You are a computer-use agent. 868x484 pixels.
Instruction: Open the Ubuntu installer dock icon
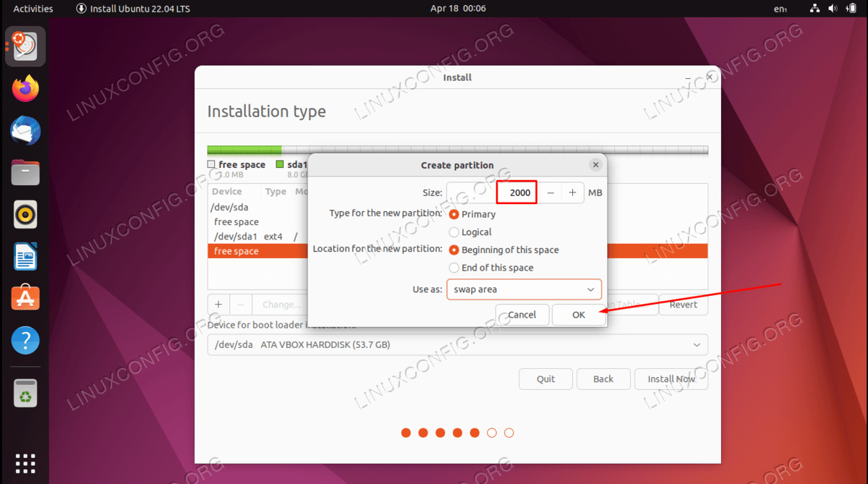[26, 46]
